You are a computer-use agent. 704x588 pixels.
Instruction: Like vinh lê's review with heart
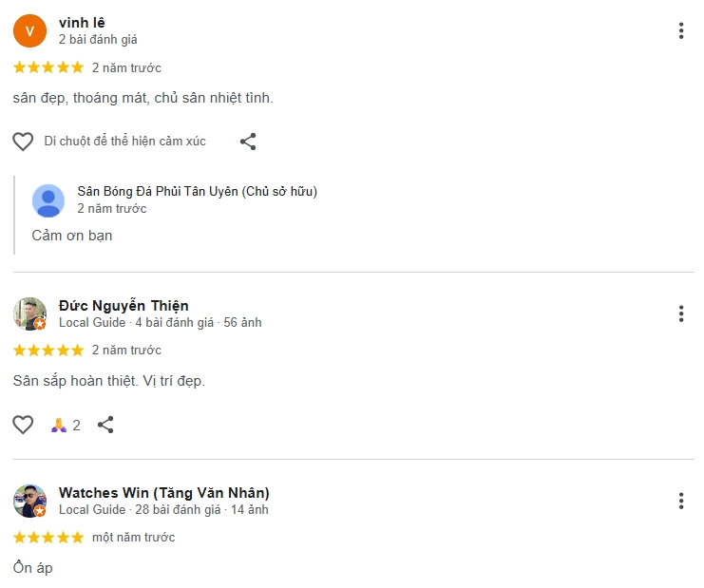(23, 142)
